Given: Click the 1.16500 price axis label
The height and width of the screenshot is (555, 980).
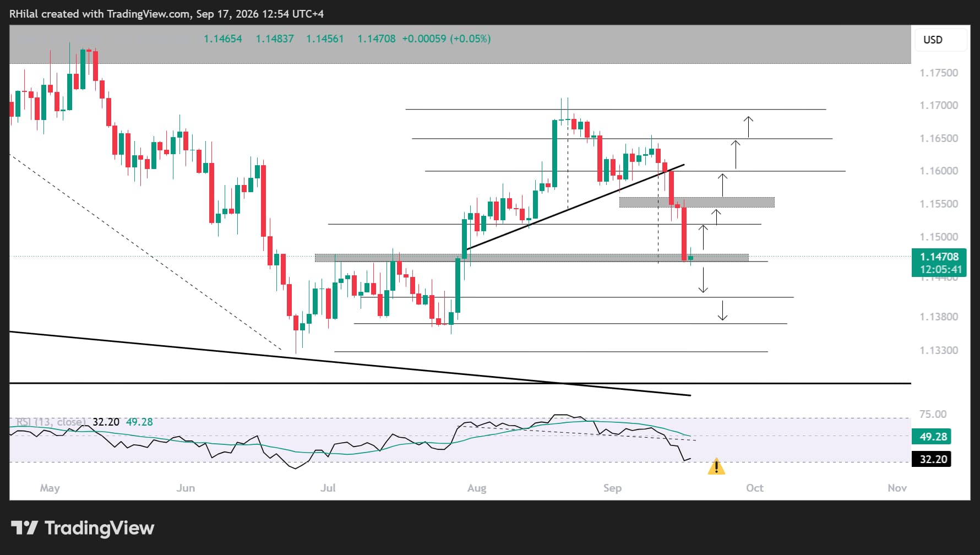Looking at the screenshot, I should [x=939, y=138].
